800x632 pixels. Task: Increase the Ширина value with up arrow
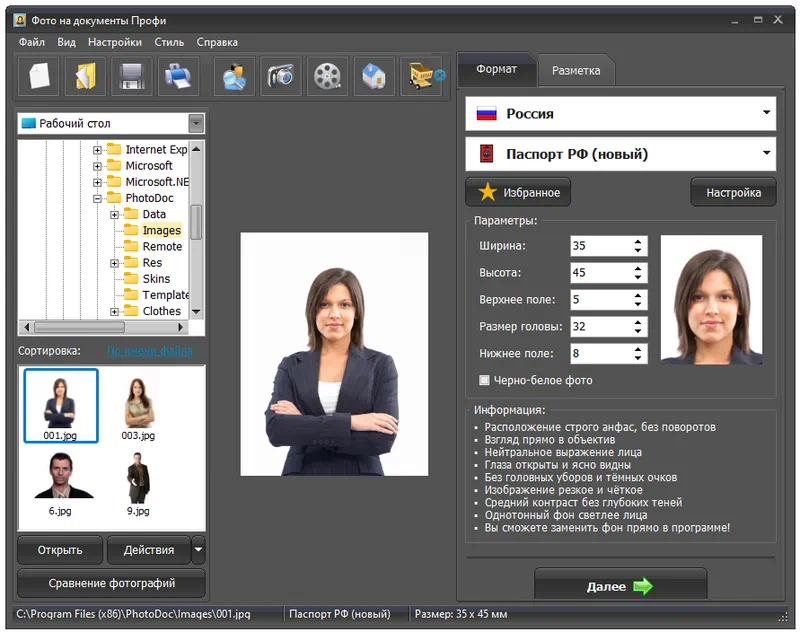click(638, 241)
